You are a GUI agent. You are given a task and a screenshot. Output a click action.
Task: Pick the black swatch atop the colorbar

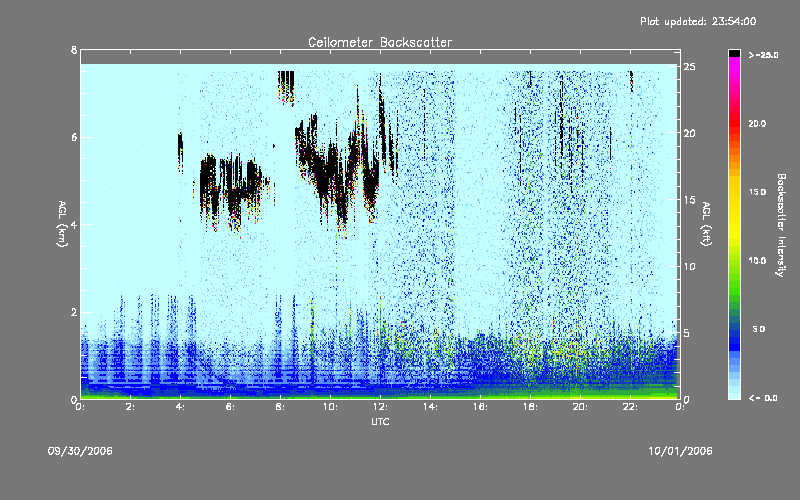(734, 53)
